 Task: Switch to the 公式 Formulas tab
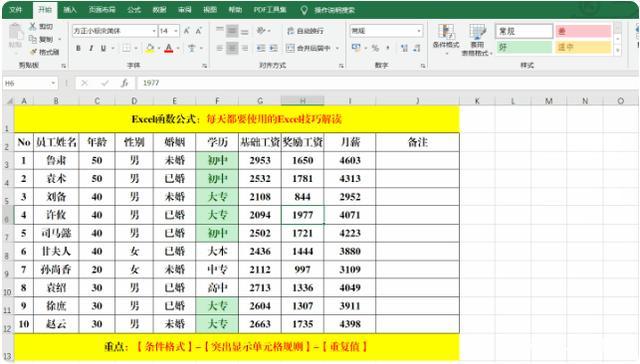pyautogui.click(x=134, y=9)
